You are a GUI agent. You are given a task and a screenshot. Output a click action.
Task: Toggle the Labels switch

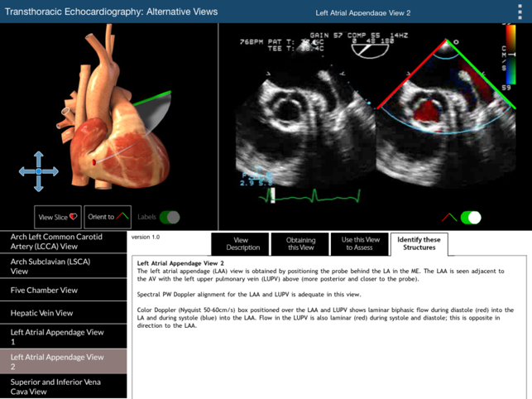tap(170, 217)
